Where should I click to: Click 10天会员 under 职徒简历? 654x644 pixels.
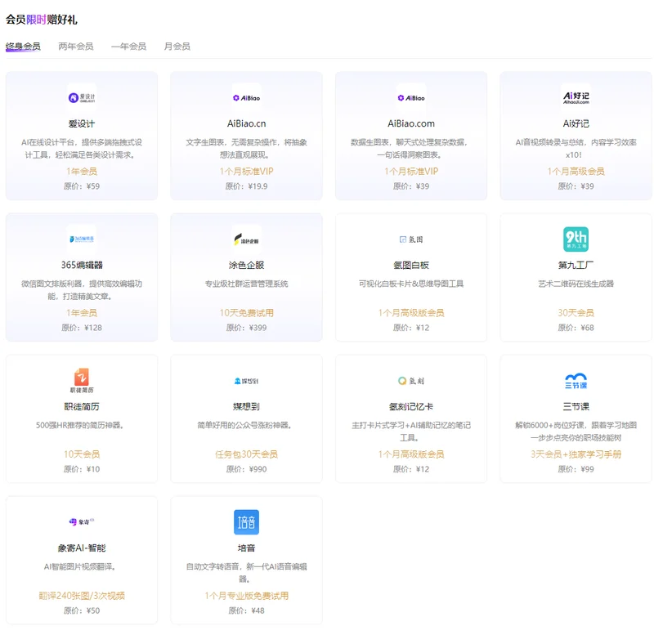tap(81, 454)
